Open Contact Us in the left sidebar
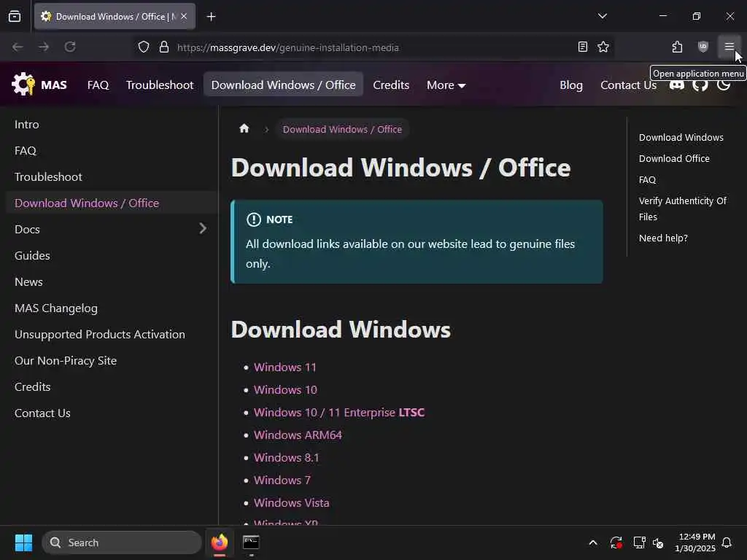This screenshot has width=747, height=560. [42, 413]
